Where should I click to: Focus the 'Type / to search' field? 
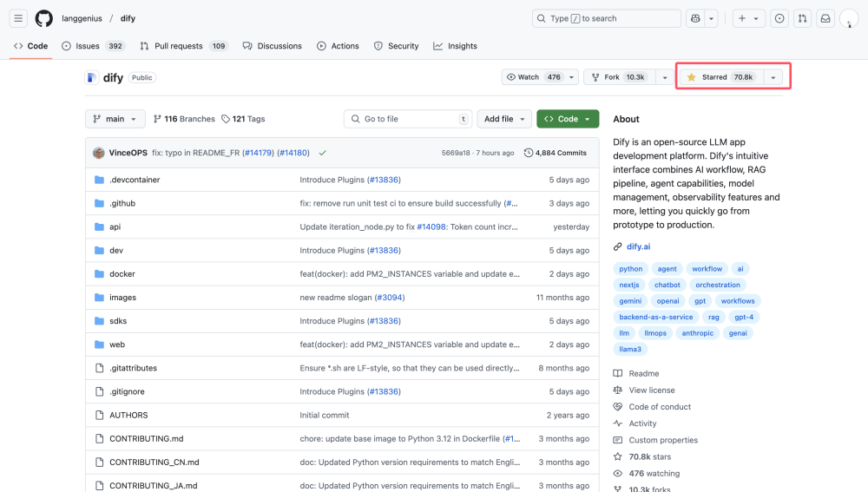(x=606, y=18)
